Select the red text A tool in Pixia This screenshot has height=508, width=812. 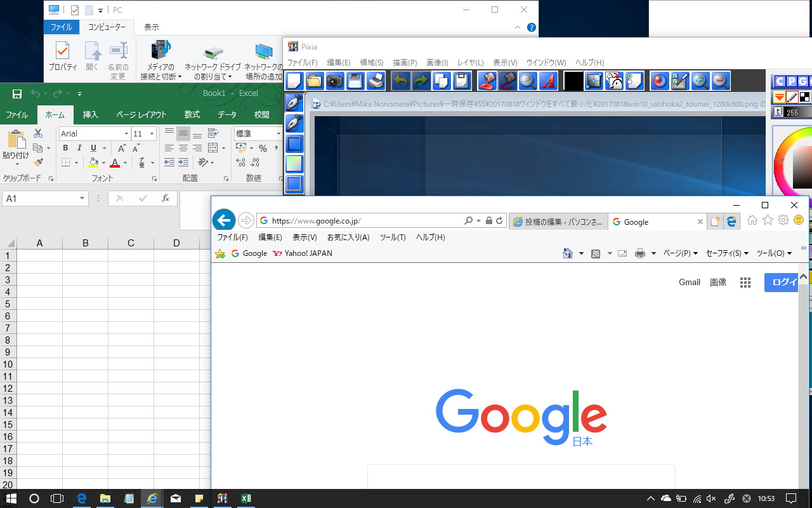(548, 81)
